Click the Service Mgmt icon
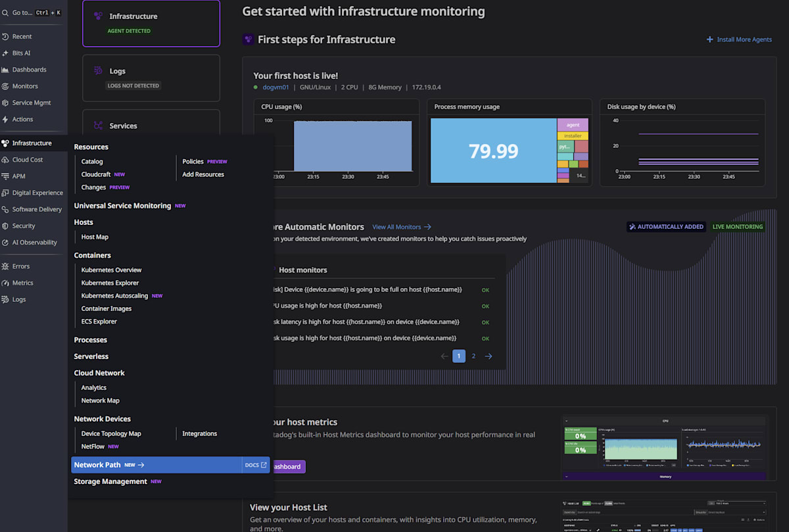Viewport: 789px width, 532px height. point(5,103)
